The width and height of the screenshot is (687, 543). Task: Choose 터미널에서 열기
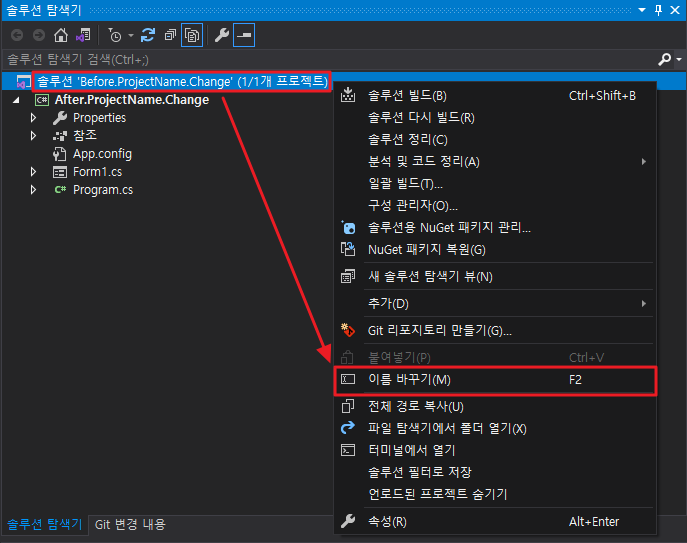(495, 450)
